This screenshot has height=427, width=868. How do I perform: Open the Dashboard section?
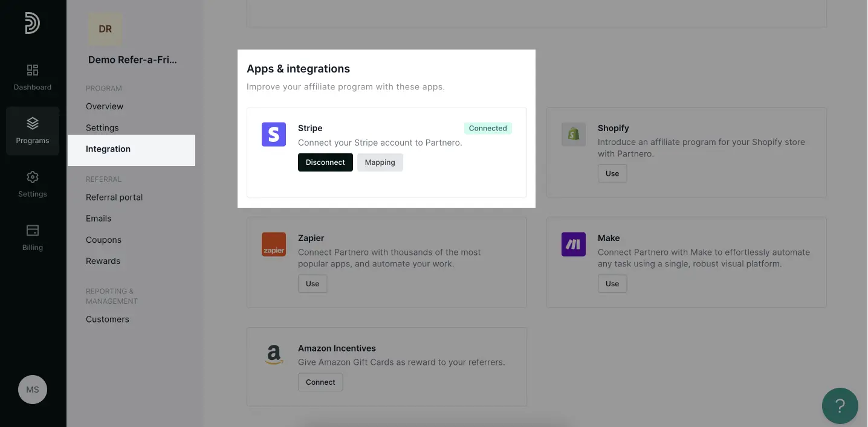click(33, 77)
